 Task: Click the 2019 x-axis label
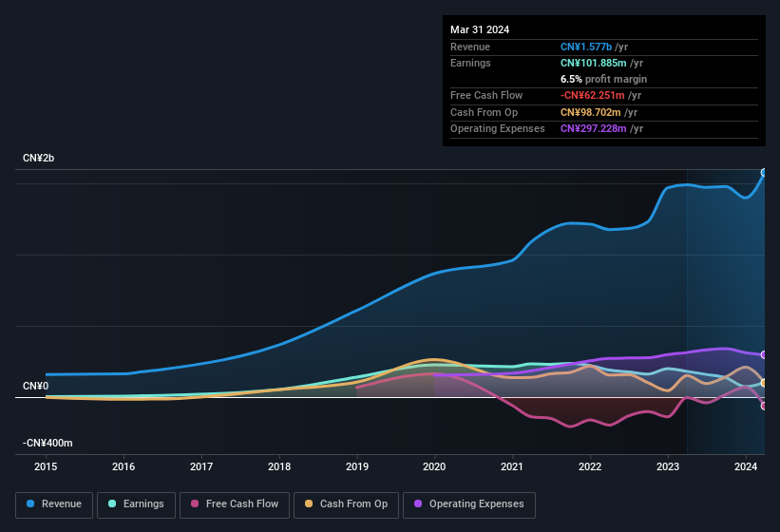coord(357,466)
